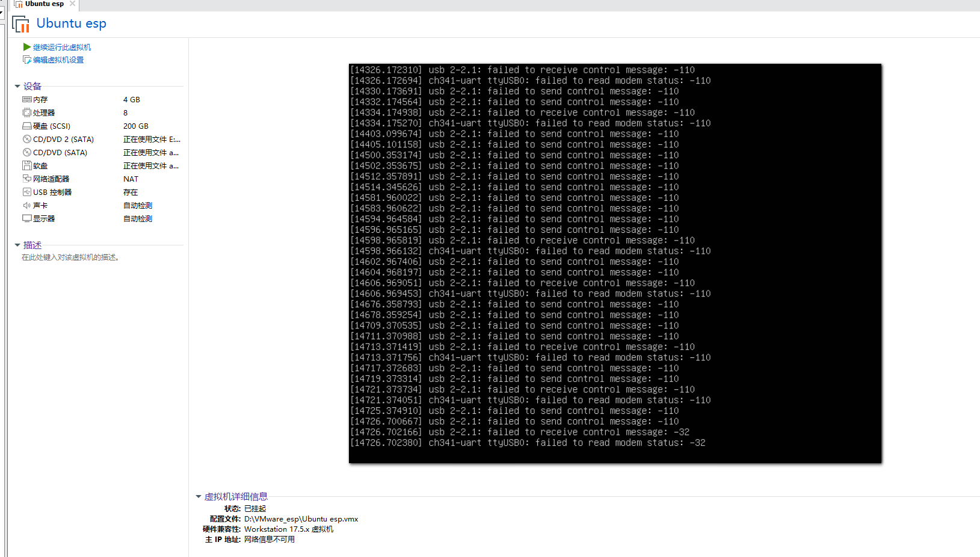Screen dimensions: 980x557
Task: Click the VM icon beside Ubuntu esp title
Action: pos(20,24)
